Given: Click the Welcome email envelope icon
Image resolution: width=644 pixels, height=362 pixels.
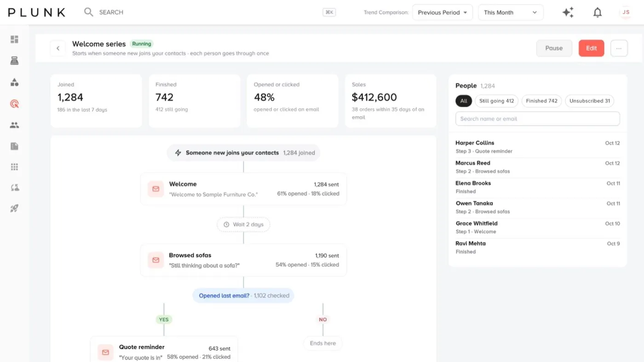Looking at the screenshot, I should pyautogui.click(x=155, y=189).
